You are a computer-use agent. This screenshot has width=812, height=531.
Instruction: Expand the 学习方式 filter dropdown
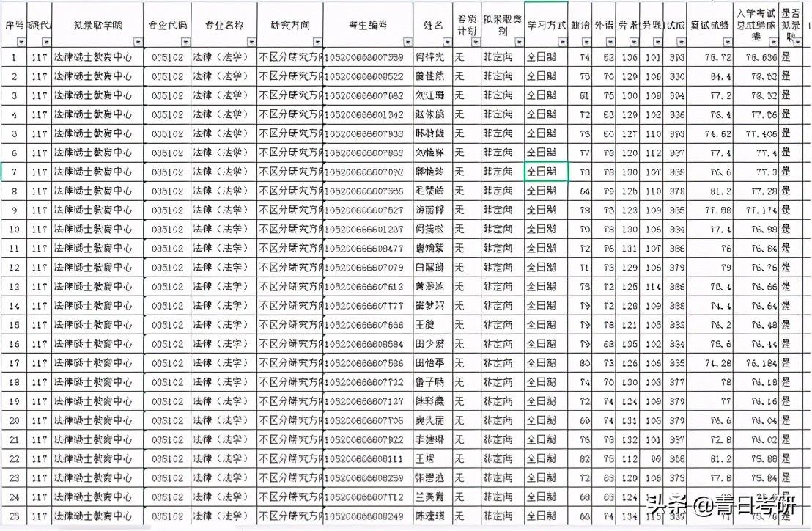click(x=562, y=42)
